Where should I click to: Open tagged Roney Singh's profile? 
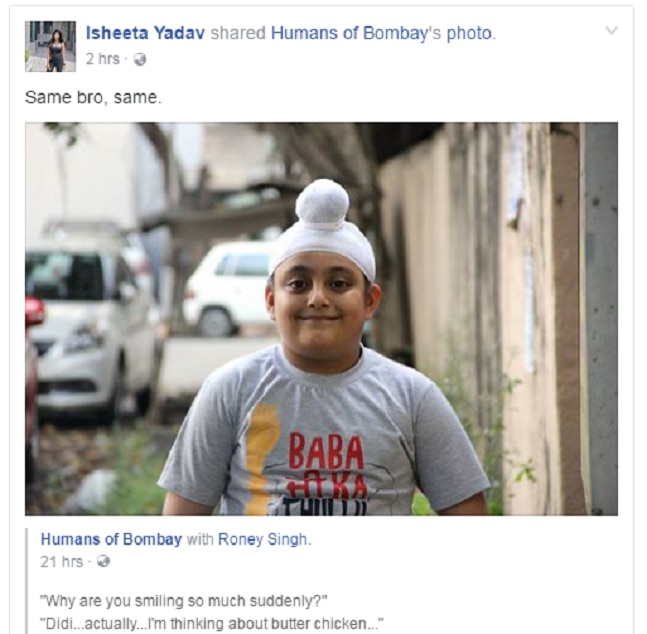click(x=262, y=539)
